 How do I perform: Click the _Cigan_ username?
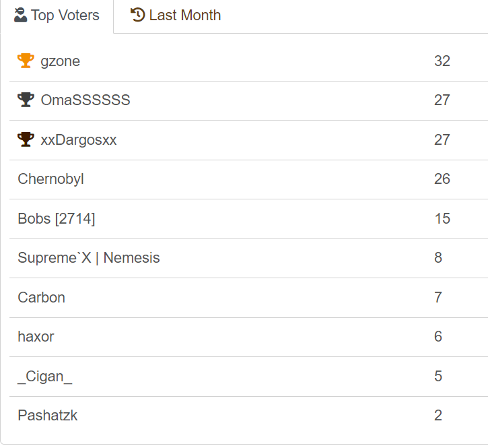tap(44, 377)
